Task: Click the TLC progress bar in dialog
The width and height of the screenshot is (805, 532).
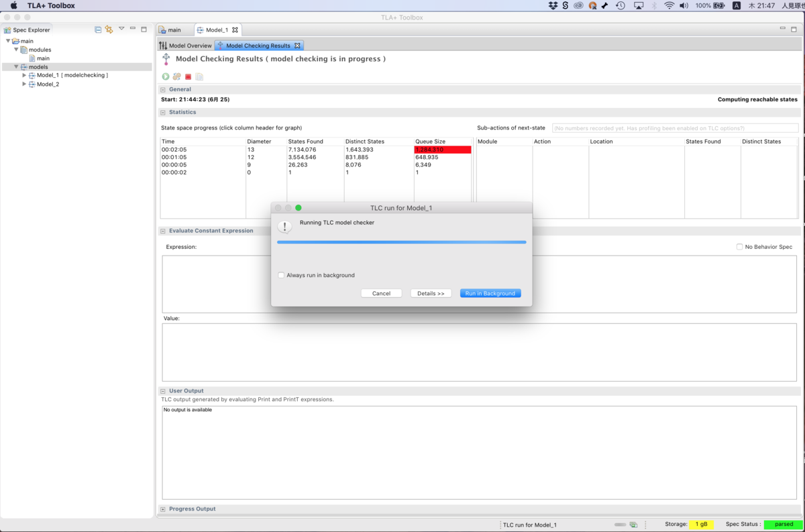Action: click(402, 242)
